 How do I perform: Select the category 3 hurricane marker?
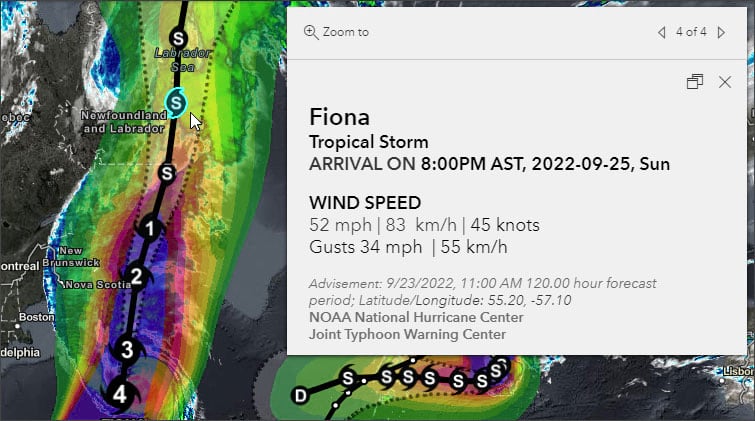[x=126, y=349]
